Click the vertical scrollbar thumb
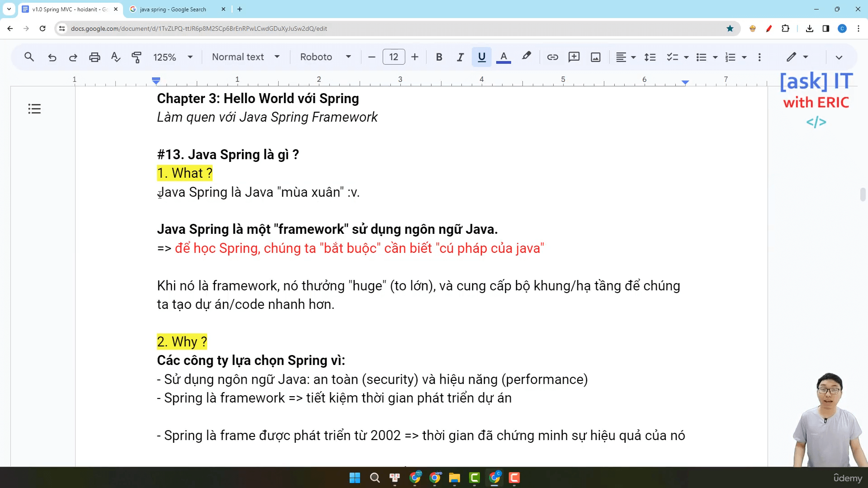 (x=863, y=194)
